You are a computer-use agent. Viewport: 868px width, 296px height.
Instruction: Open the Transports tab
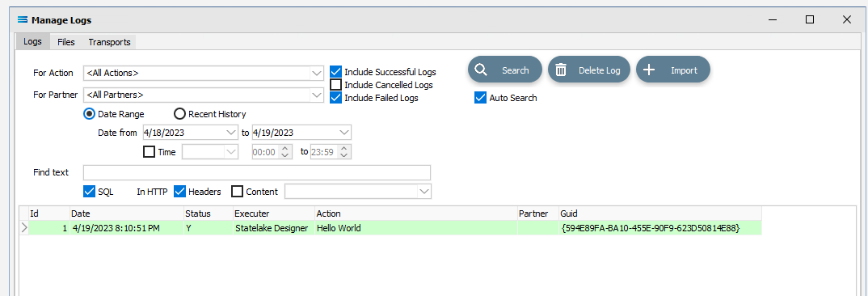click(x=110, y=42)
